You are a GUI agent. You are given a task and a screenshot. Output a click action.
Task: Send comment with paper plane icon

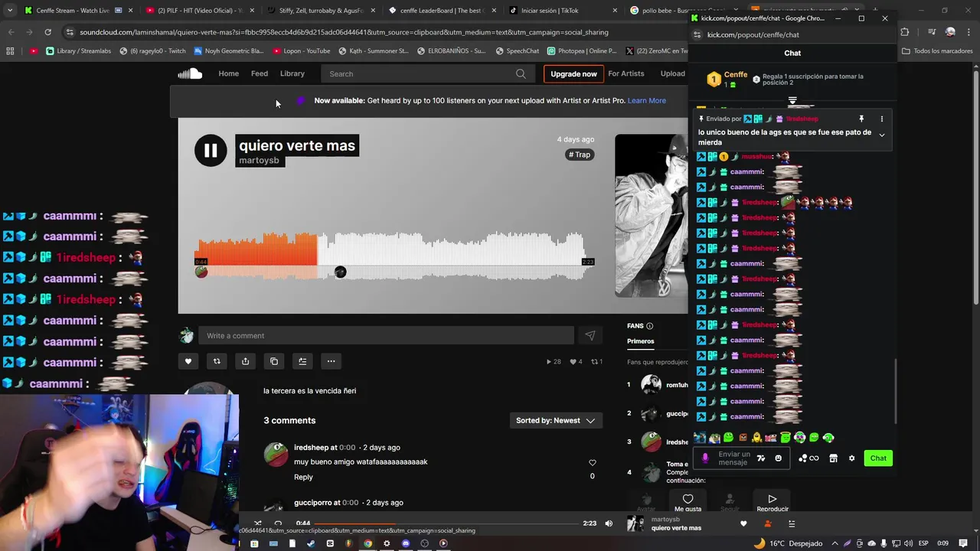pos(590,335)
